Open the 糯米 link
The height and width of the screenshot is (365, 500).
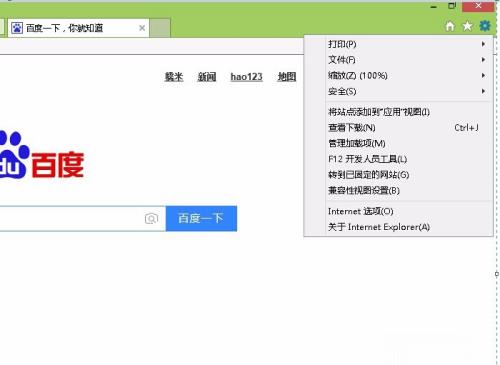click(x=174, y=77)
